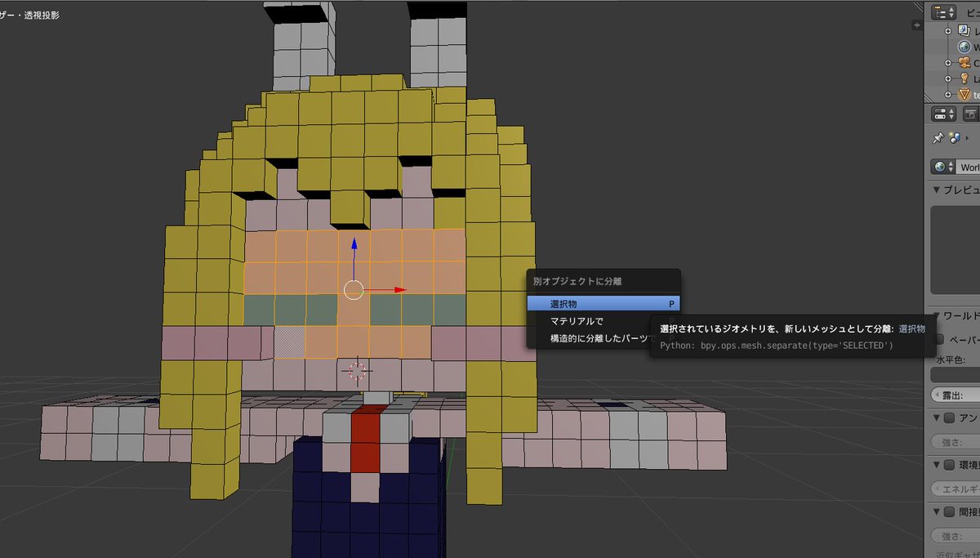Click the dotted selected face on the cheek

tap(289, 341)
